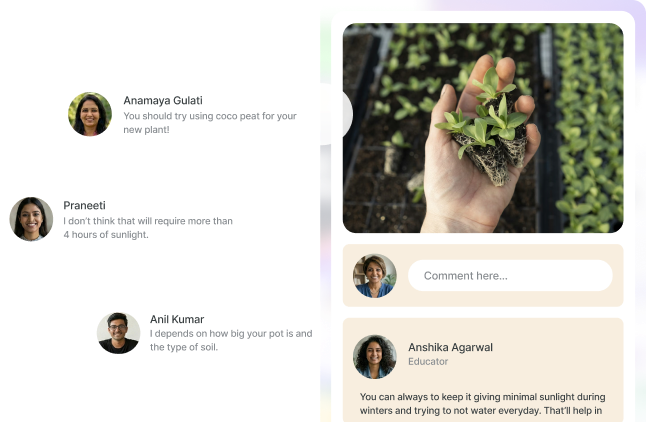Open Anamaya Gulati's name link
The image size is (646, 422).
tap(163, 101)
